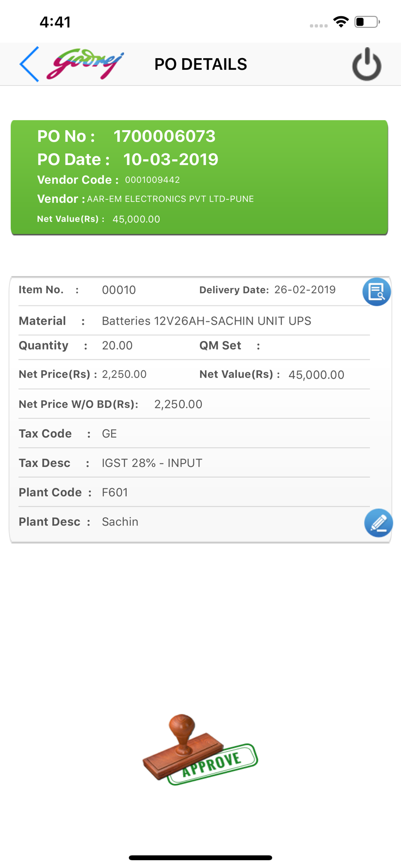Tap the blue back arrow
401x868 pixels.
(x=29, y=64)
